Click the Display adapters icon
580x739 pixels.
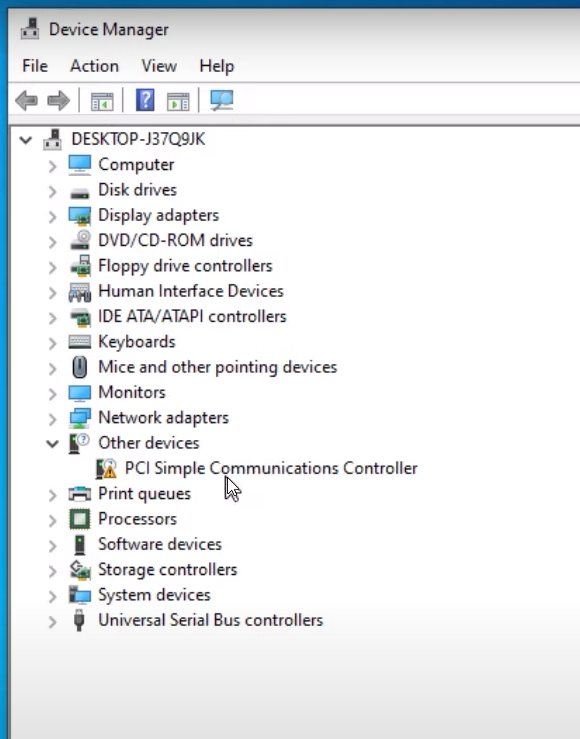point(80,216)
